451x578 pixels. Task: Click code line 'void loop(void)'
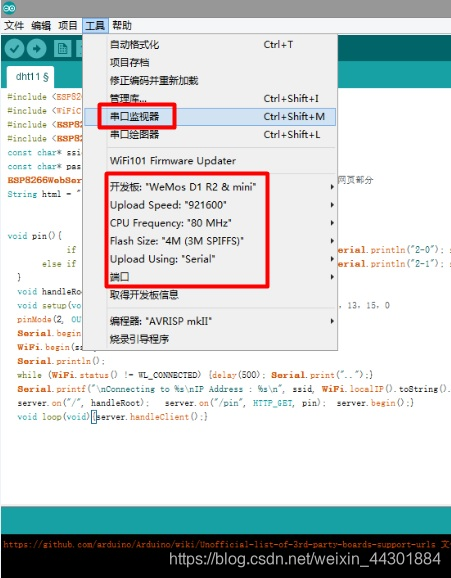click(112, 417)
